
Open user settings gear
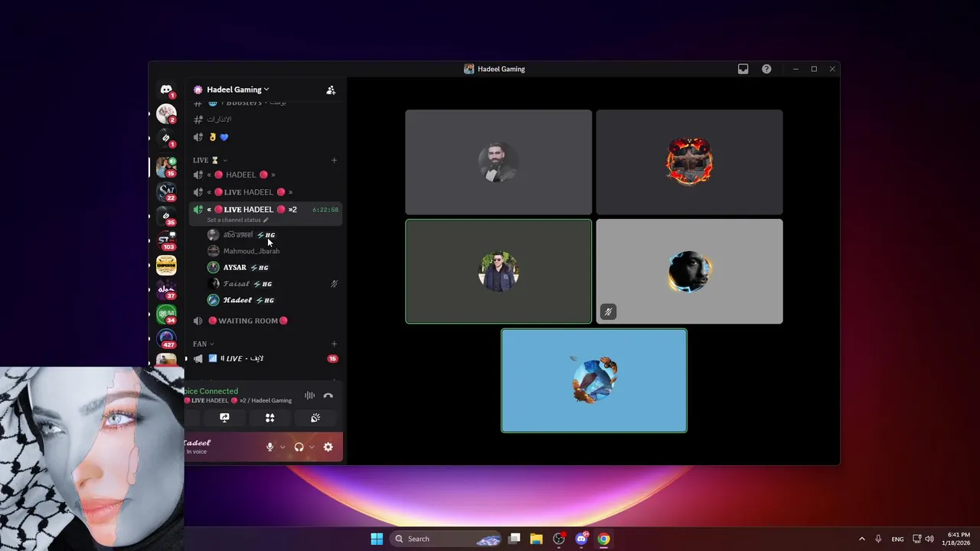(328, 447)
